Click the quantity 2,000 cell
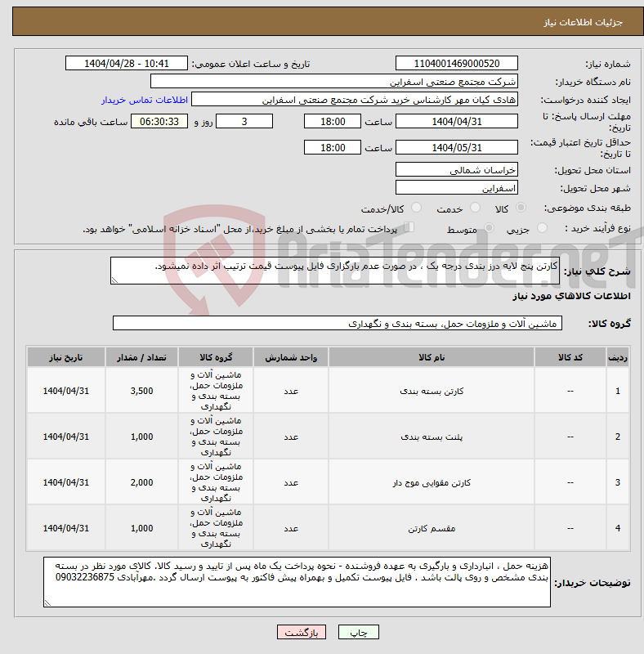The height and width of the screenshot is (654, 644). point(142,482)
